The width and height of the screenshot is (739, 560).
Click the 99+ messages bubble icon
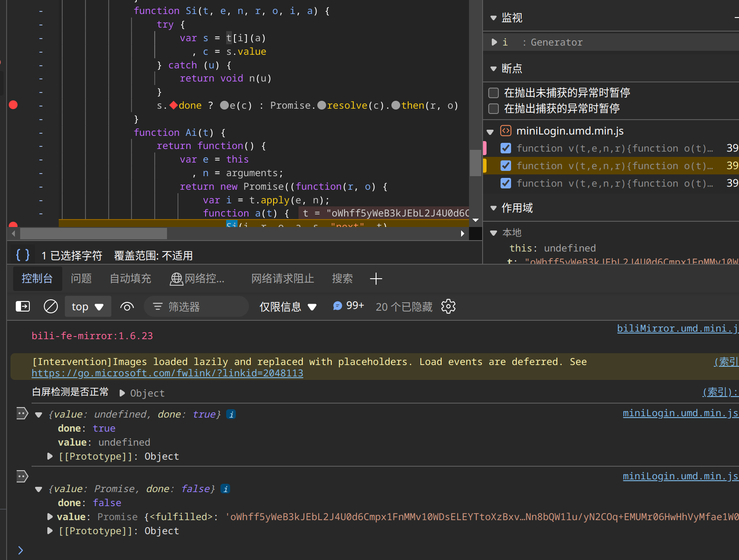[338, 306]
